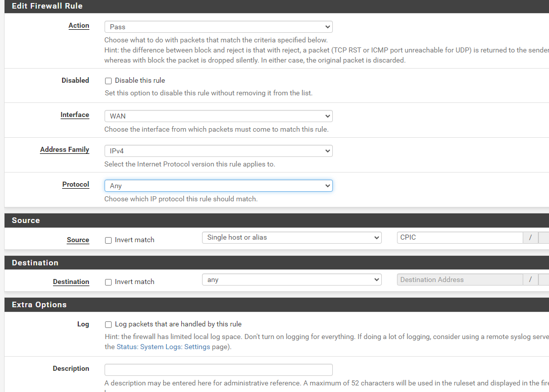
Task: Open the Action dropdown showing Pass
Action: (x=218, y=27)
